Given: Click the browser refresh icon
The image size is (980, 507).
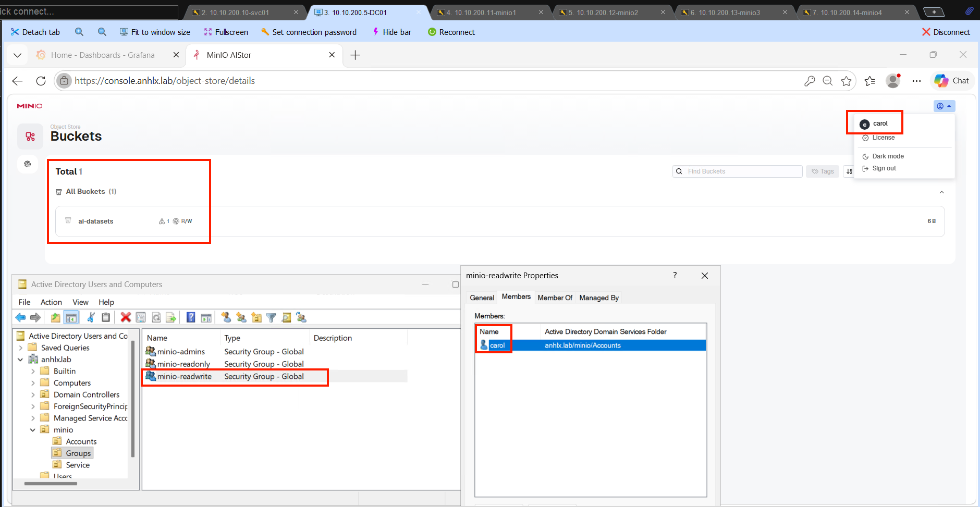Looking at the screenshot, I should click(x=41, y=81).
